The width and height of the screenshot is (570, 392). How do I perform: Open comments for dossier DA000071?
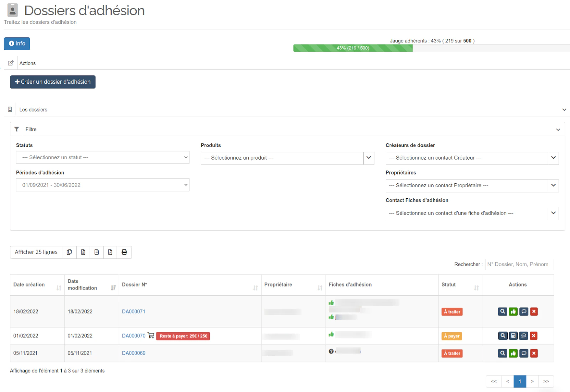coord(524,312)
